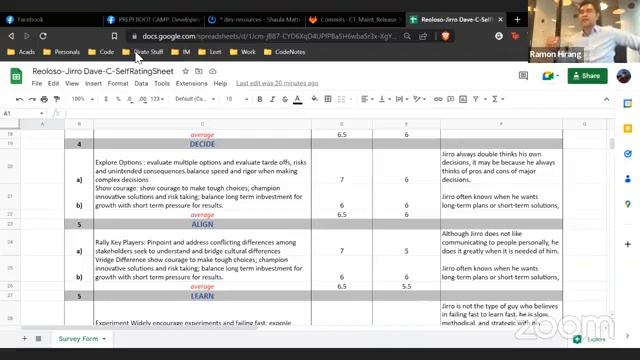Screen dimensions: 640x360
Task: Open the File menu
Action: tap(37, 83)
